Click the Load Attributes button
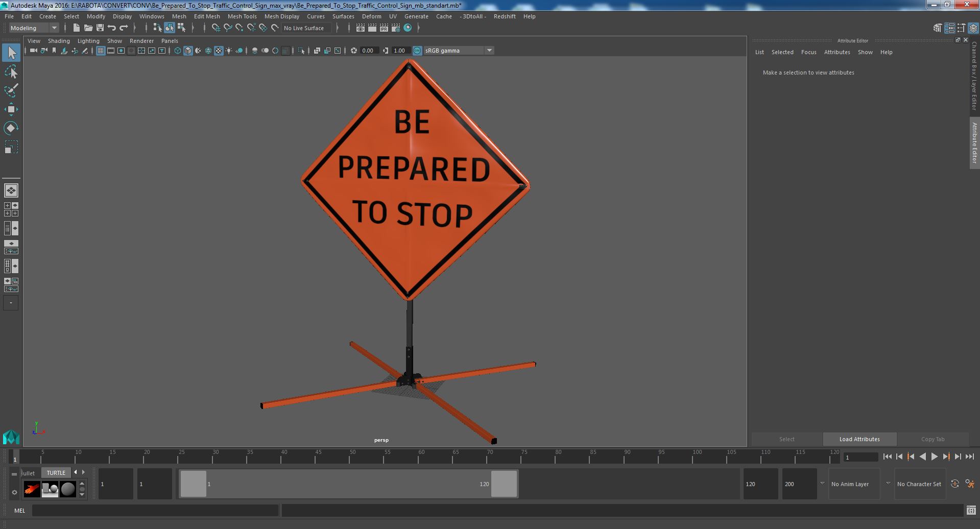 pyautogui.click(x=859, y=439)
